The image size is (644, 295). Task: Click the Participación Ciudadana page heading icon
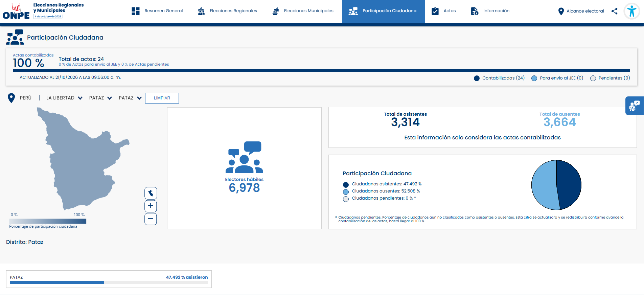pyautogui.click(x=15, y=37)
